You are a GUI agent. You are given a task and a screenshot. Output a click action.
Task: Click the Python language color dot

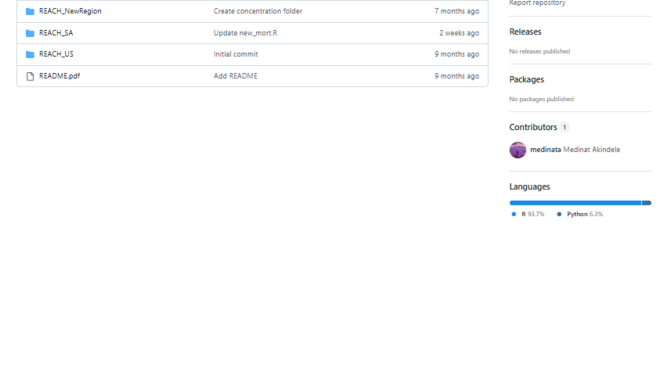pos(559,214)
